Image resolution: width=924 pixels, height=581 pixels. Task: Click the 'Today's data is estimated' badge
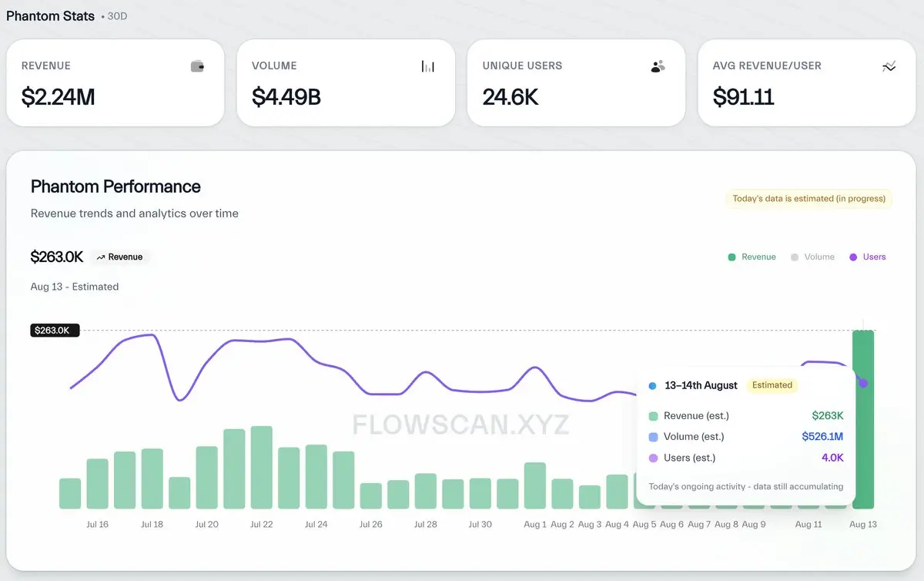point(808,199)
